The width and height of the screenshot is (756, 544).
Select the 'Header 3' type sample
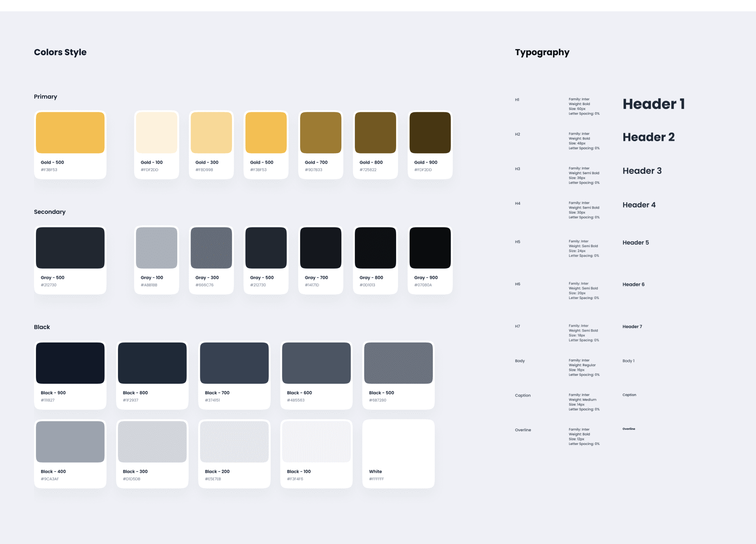tap(642, 171)
